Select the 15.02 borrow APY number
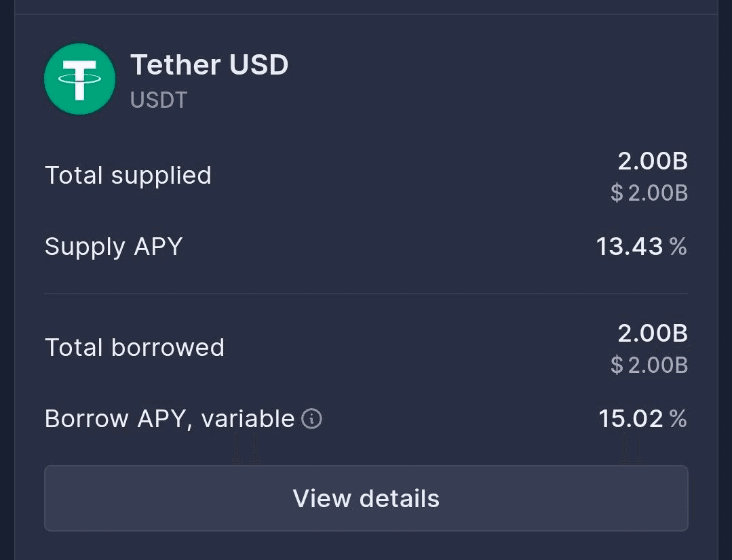This screenshot has width=732, height=560. 630,419
